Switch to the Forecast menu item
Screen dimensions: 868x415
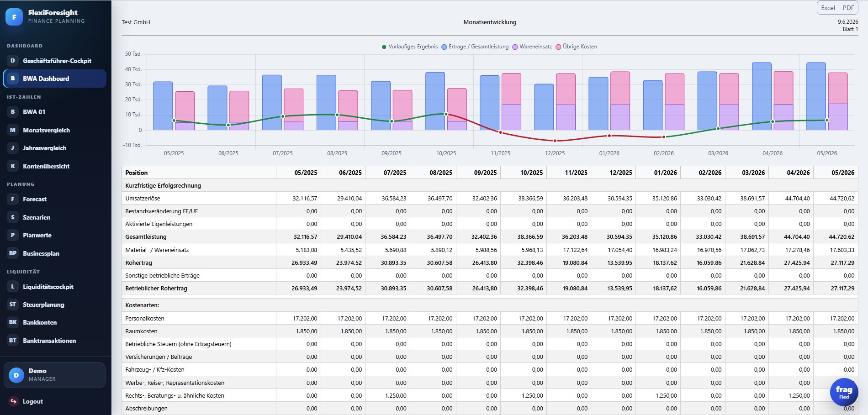[55, 199]
